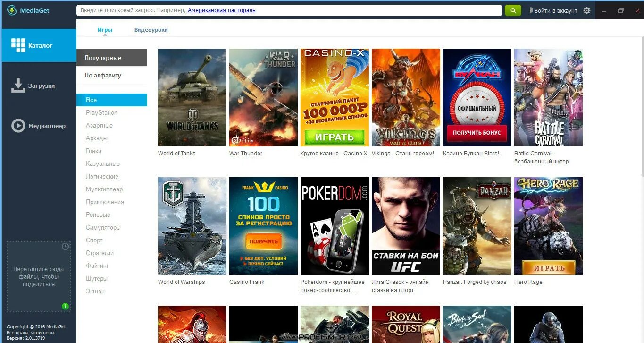
Task: Select the Приключения category
Action: pos(105,202)
